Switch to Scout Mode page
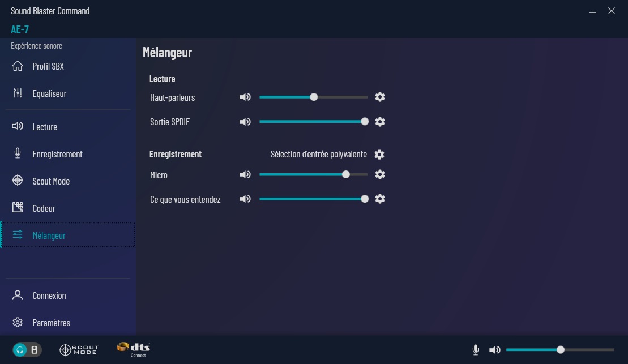The width and height of the screenshot is (628, 364). 68,181
